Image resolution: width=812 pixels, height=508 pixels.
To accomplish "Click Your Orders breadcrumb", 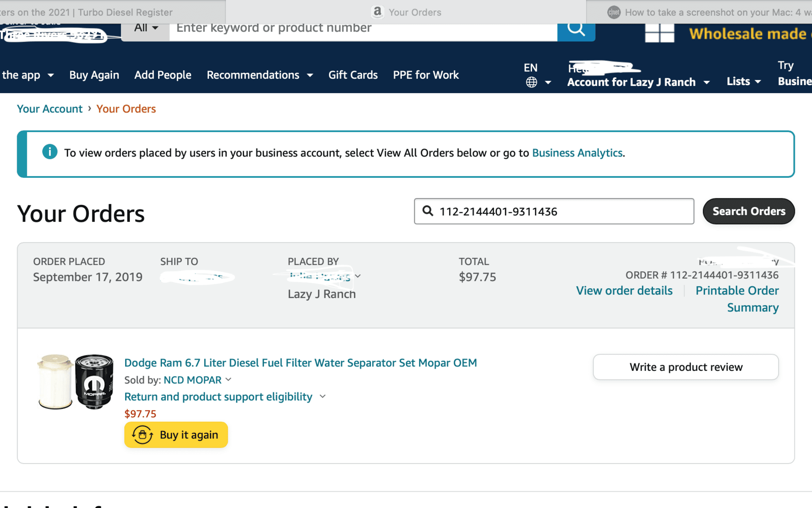I will coord(126,109).
